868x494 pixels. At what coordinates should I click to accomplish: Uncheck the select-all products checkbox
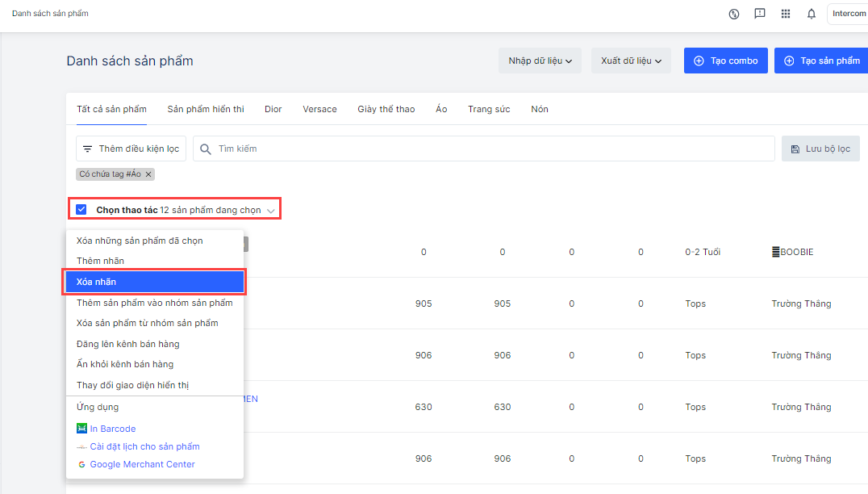tap(81, 210)
